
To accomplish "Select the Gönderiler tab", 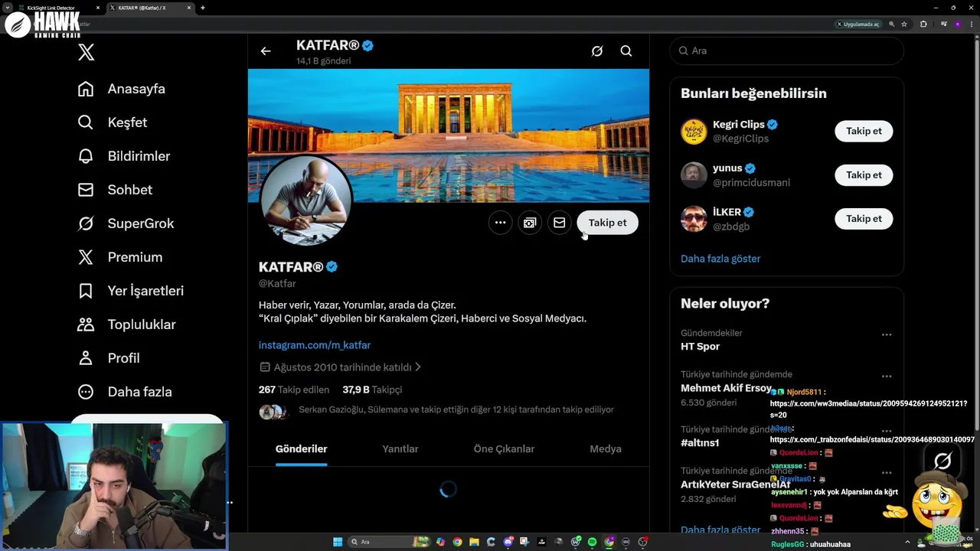I will click(x=301, y=449).
